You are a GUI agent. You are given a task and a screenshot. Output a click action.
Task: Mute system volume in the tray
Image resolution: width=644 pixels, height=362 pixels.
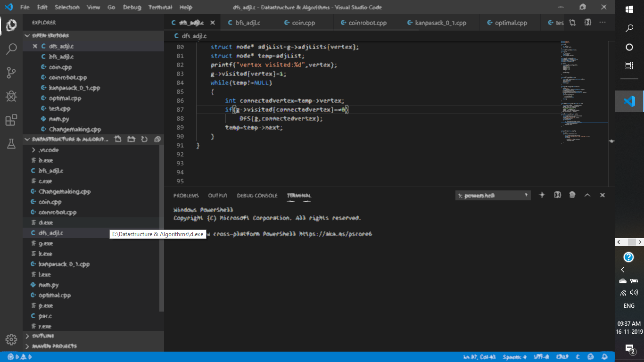pos(634,292)
